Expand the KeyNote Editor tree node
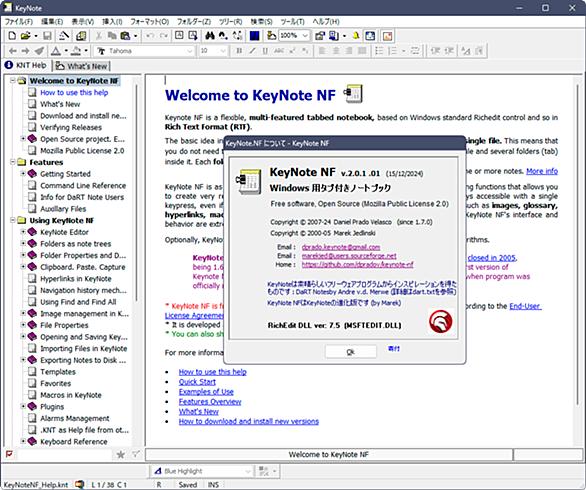This screenshot has width=586, height=490. pyautogui.click(x=23, y=232)
